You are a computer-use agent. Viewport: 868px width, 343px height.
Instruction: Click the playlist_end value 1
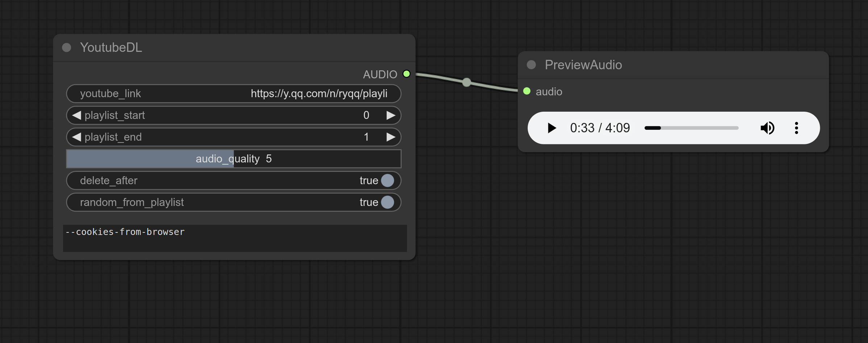(x=366, y=137)
